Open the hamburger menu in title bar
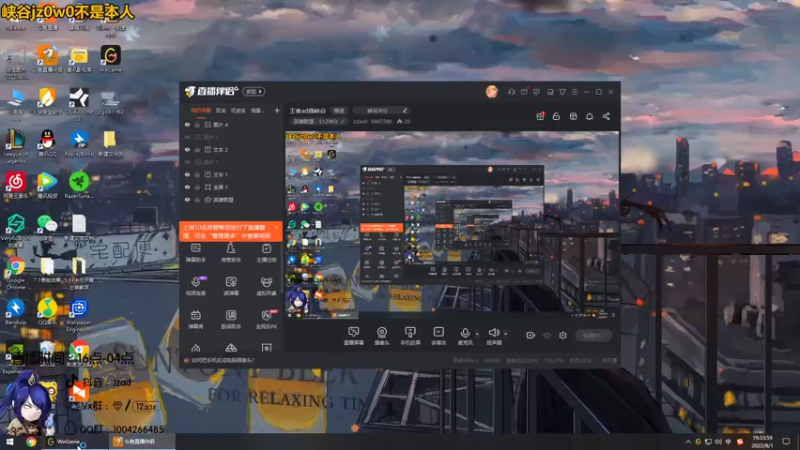 [x=574, y=92]
